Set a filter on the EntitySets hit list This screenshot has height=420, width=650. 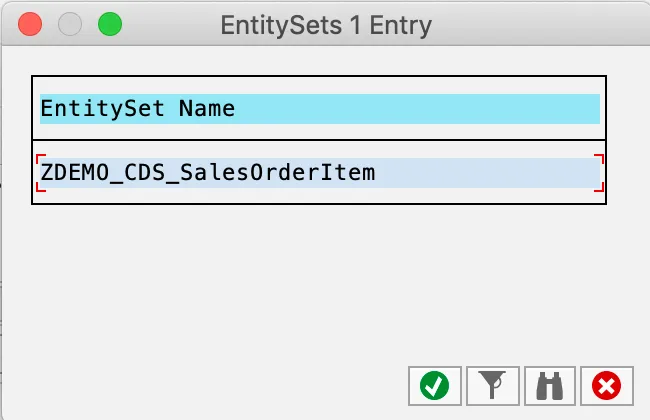tap(491, 385)
